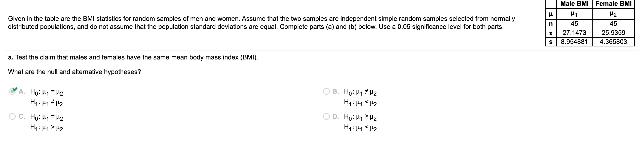The height and width of the screenshot is (141, 644).
Task: Click the Male BMI column header
Action: [574, 4]
